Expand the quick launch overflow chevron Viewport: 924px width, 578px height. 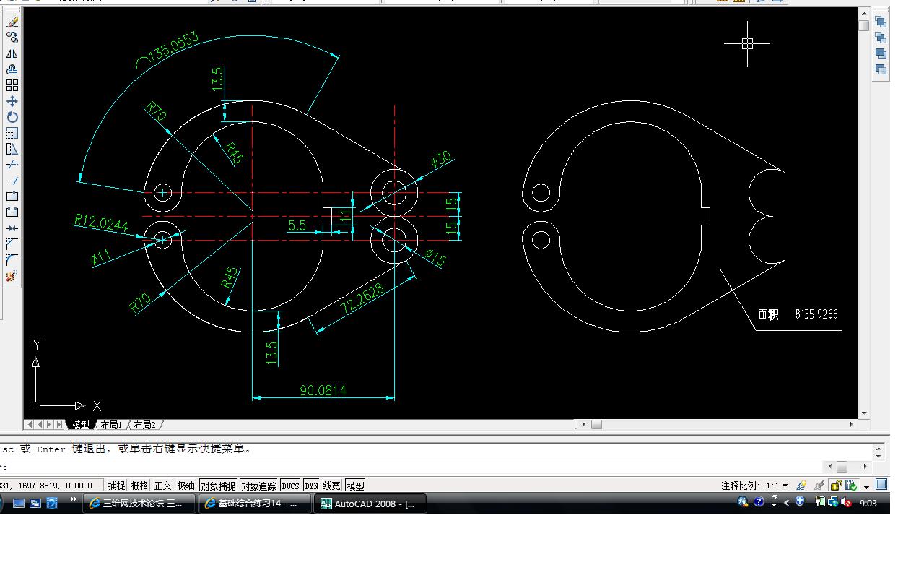(73, 500)
